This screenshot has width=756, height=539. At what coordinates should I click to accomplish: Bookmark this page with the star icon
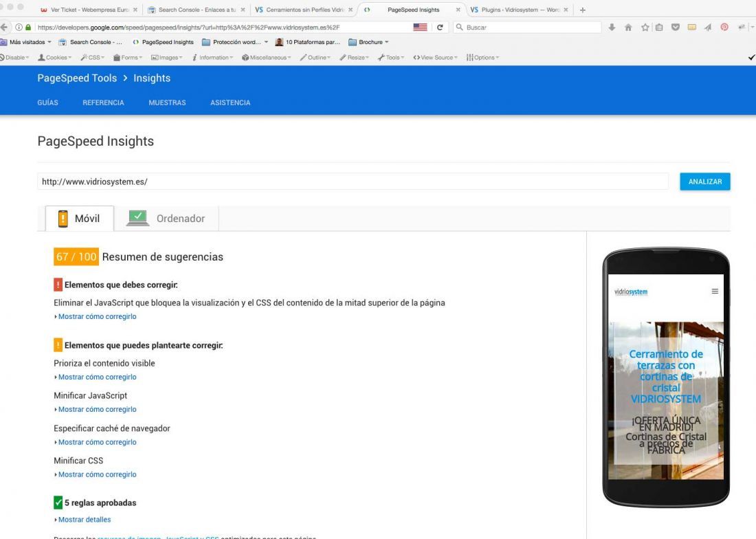click(645, 27)
